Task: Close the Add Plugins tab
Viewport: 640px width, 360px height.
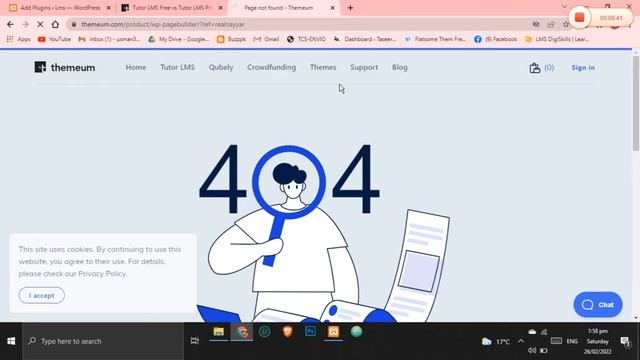Action: [109, 8]
